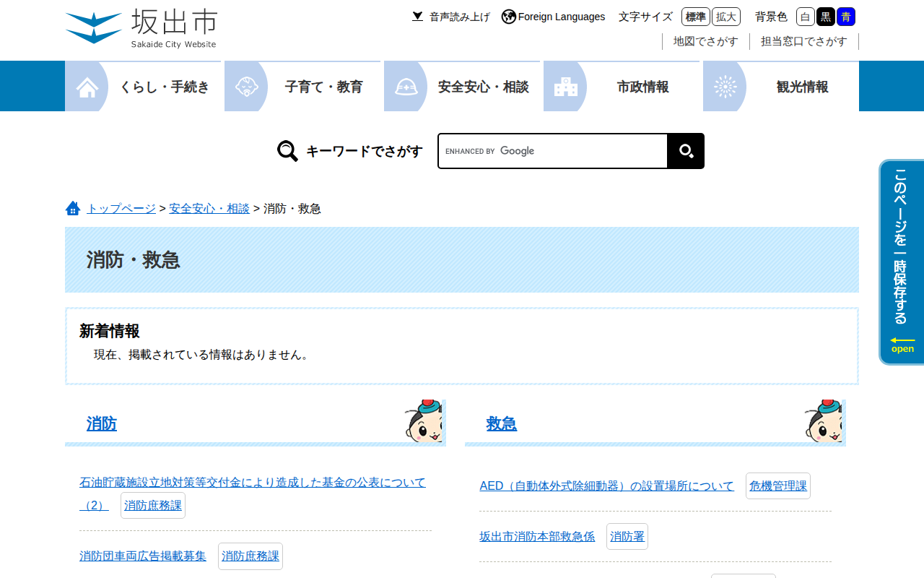Click 消防庶務課 tag beside 消防団車両広告掲載募集
Viewport: 924px width, 578px height.
click(x=250, y=556)
